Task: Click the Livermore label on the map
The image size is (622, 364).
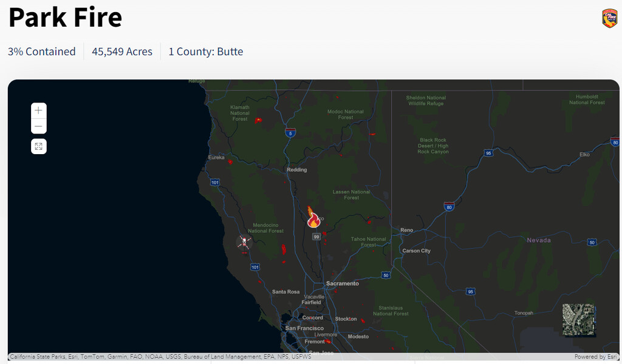Action: pyautogui.click(x=326, y=335)
